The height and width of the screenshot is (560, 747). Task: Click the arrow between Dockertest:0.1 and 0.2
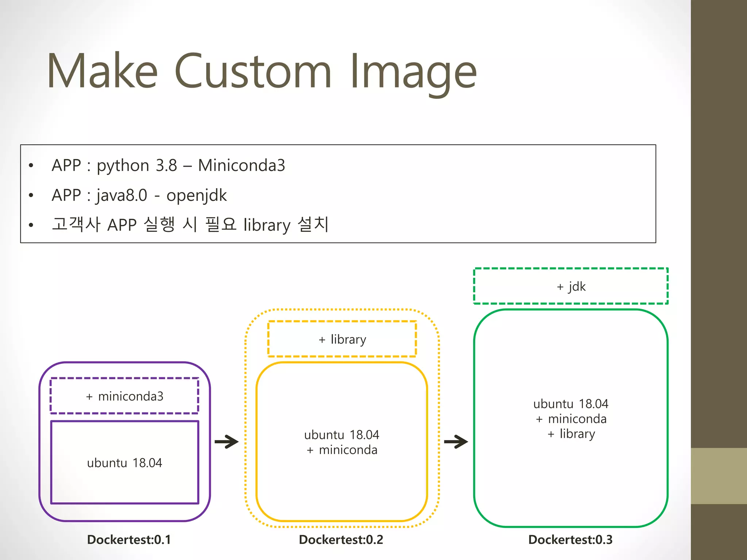227,442
